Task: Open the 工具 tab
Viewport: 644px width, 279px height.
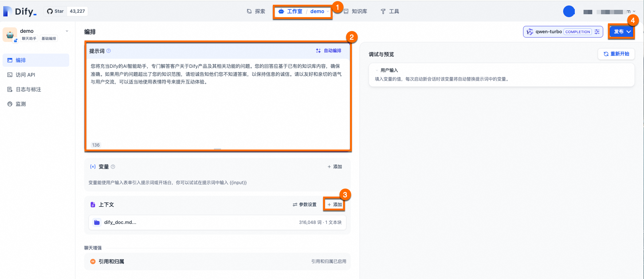Action: (390, 11)
